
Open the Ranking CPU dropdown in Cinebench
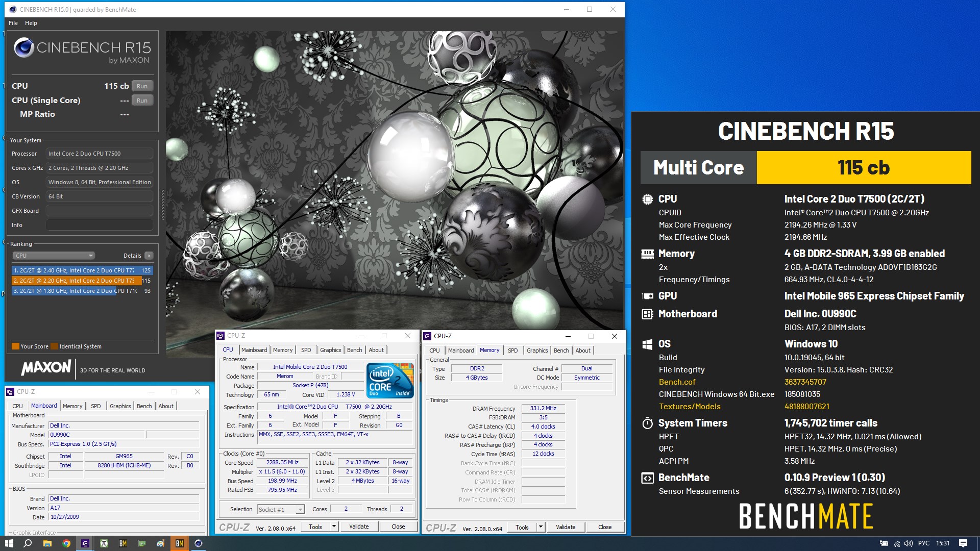coord(54,256)
